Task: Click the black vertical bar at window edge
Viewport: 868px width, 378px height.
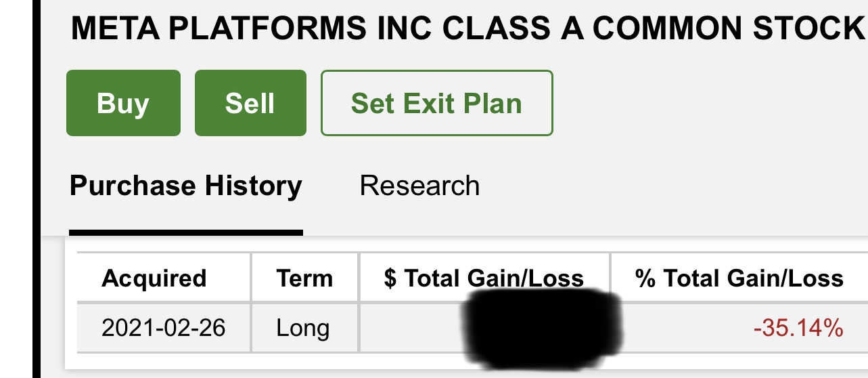Action: pos(36,189)
